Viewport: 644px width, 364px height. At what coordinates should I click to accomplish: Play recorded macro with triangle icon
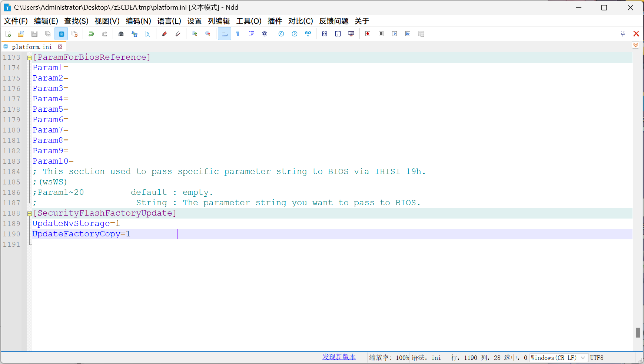tap(395, 34)
